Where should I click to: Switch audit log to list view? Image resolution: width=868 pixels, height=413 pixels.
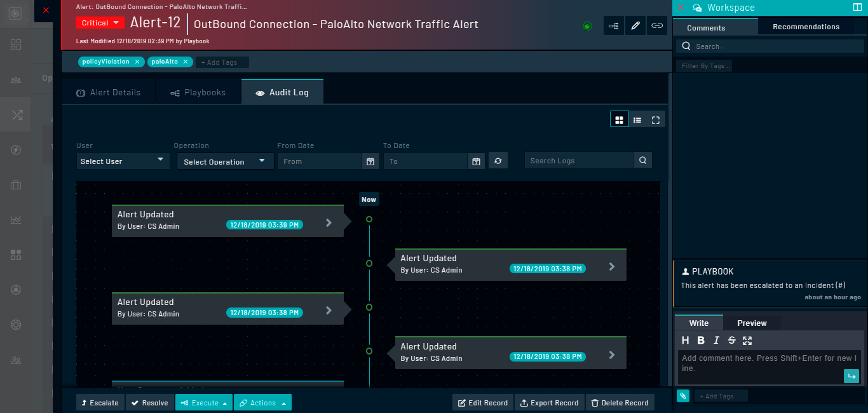pyautogui.click(x=637, y=119)
